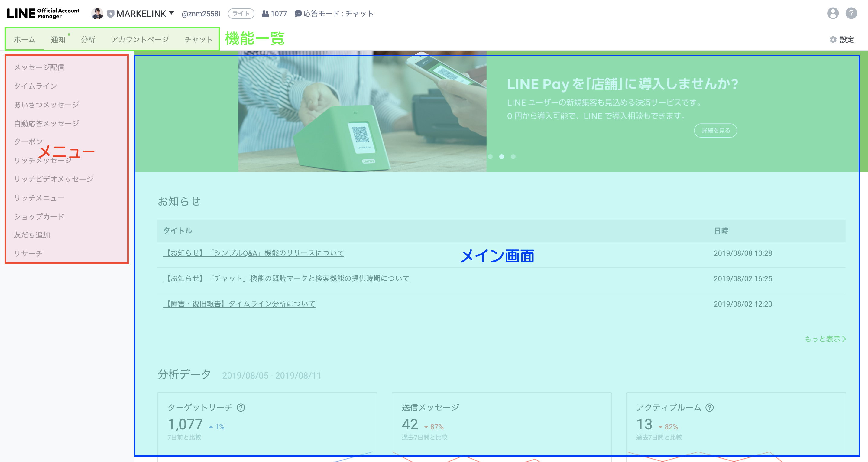Click the 2019/08/02 12:20 date cell
This screenshot has width=868, height=462.
click(743, 304)
